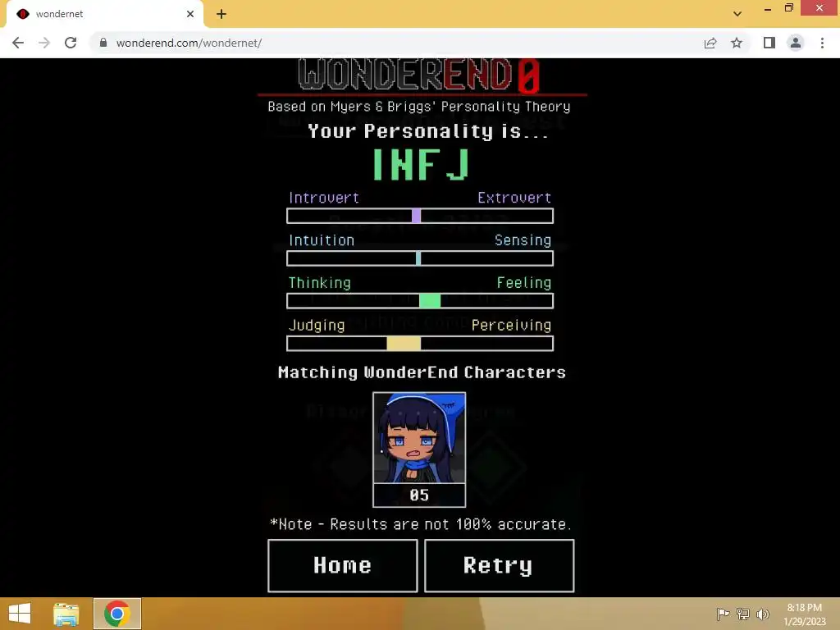Click the 'Introvert' label

(x=324, y=198)
